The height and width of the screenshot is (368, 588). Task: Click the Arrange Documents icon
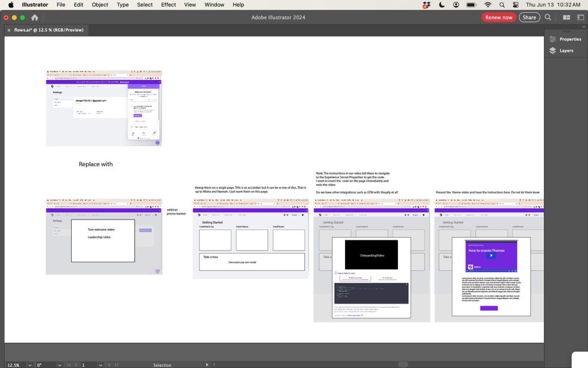(566, 17)
